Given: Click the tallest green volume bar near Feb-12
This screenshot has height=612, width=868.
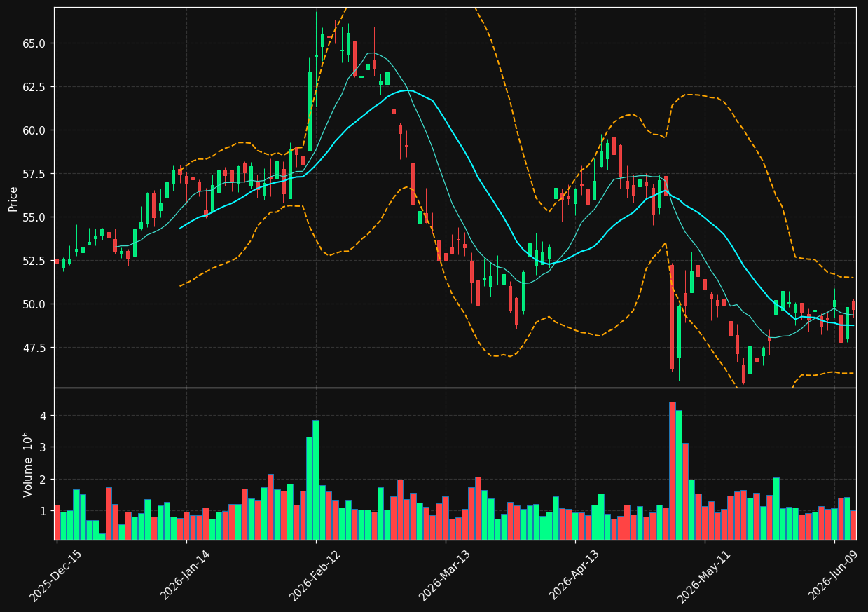Looking at the screenshot, I should (x=316, y=480).
